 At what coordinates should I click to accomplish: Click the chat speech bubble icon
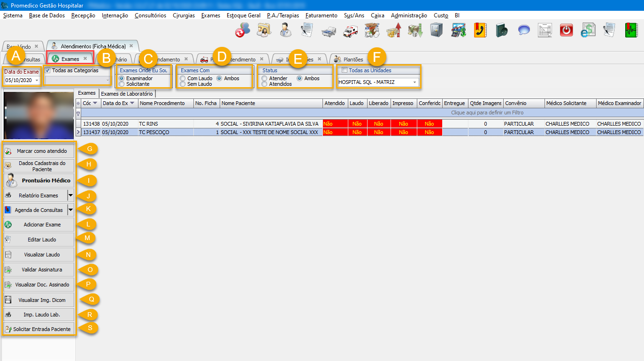[524, 31]
